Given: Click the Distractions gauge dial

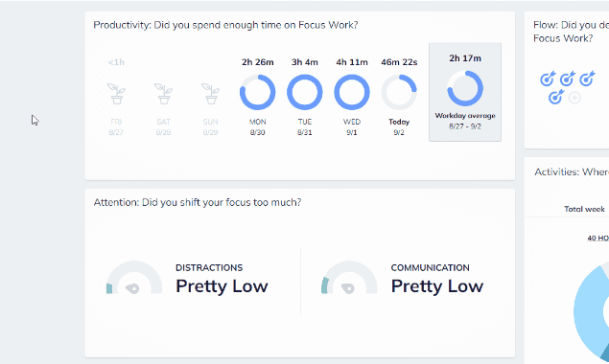Looking at the screenshot, I should [134, 278].
